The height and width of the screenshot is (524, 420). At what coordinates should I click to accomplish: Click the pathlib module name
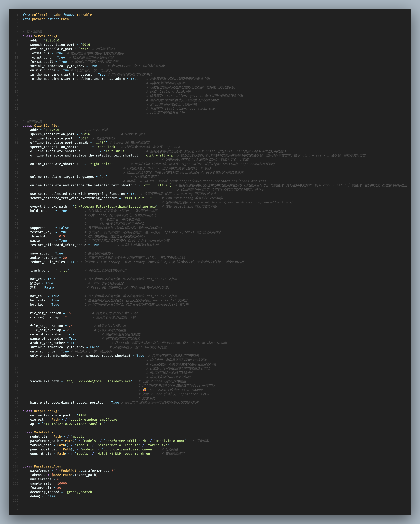[39, 19]
